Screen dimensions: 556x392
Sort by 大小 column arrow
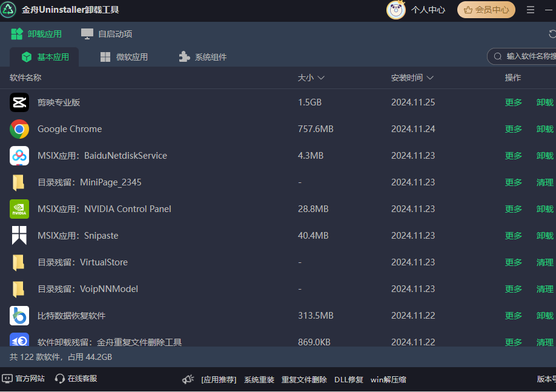point(321,78)
